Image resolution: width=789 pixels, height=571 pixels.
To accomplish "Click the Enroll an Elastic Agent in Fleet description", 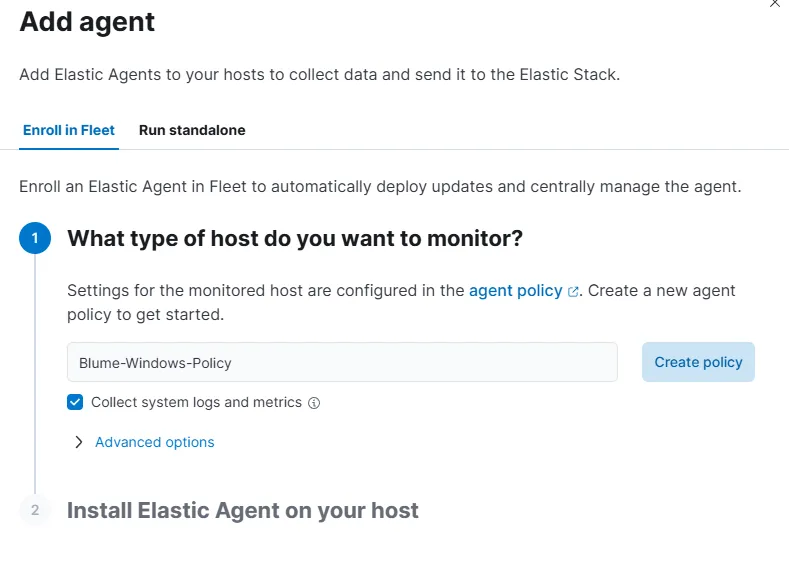I will (380, 187).
